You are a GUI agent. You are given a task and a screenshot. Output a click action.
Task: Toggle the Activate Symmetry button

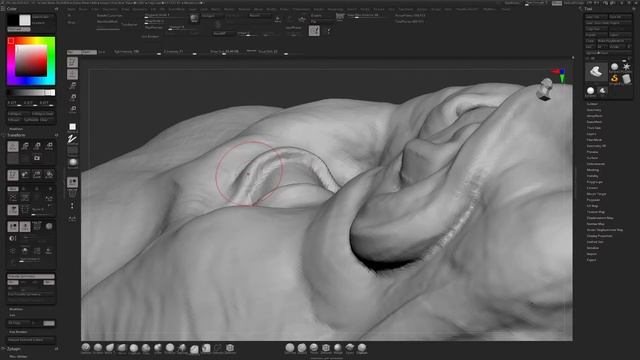click(31, 276)
